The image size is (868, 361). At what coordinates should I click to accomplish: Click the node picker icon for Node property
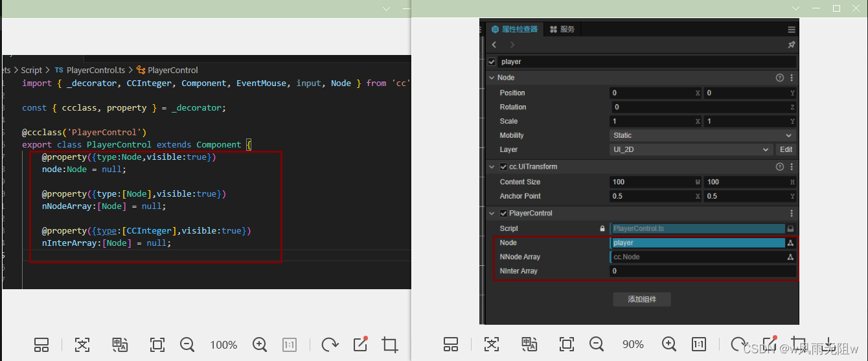pos(790,243)
